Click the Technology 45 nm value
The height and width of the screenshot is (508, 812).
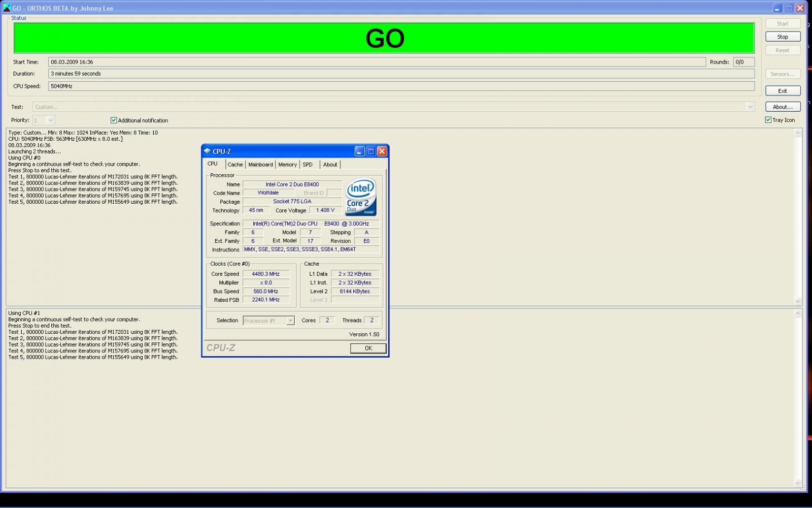[x=256, y=210]
